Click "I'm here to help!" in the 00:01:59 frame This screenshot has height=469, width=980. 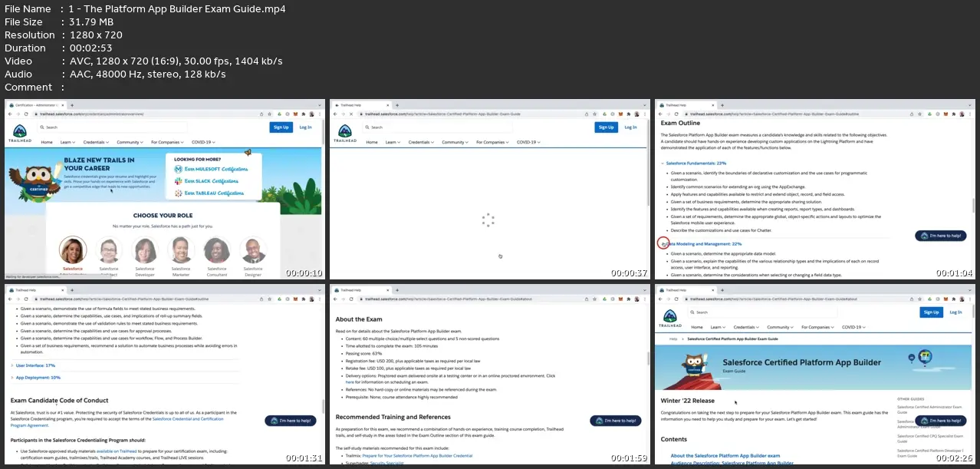[x=615, y=421]
